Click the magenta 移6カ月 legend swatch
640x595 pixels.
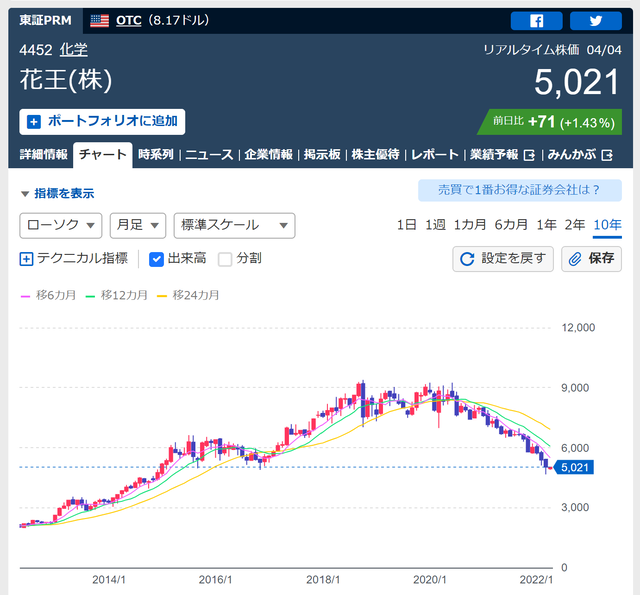(25, 296)
